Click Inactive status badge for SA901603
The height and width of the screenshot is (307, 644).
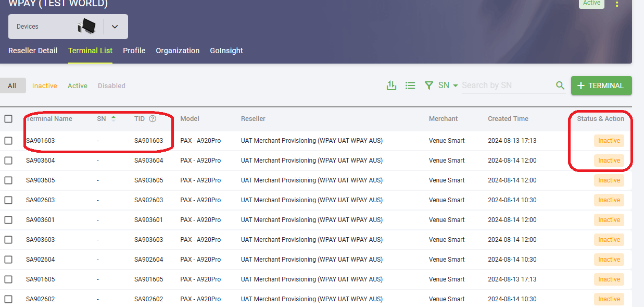609,141
